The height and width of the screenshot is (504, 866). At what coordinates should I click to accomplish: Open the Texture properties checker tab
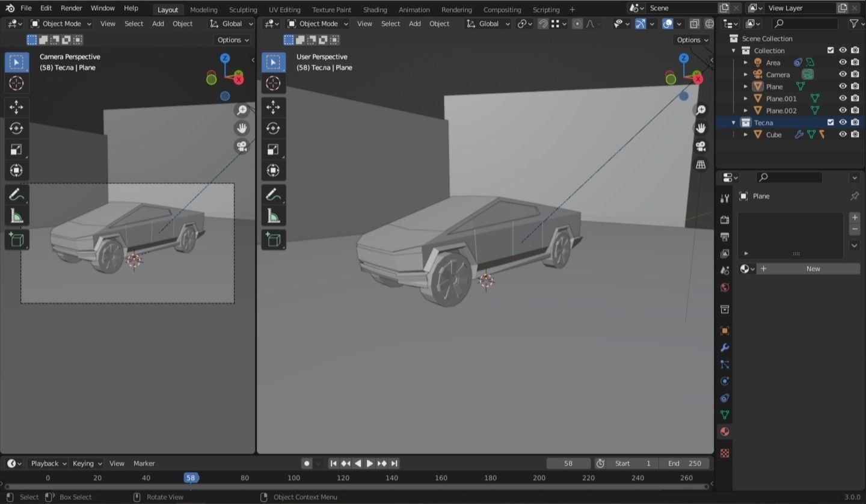coord(725,453)
